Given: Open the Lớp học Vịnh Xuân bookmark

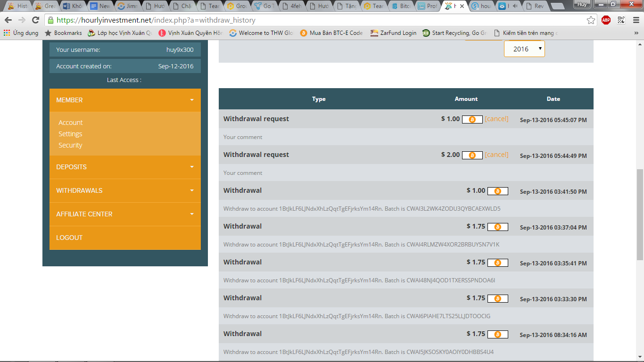Looking at the screenshot, I should pos(120,33).
